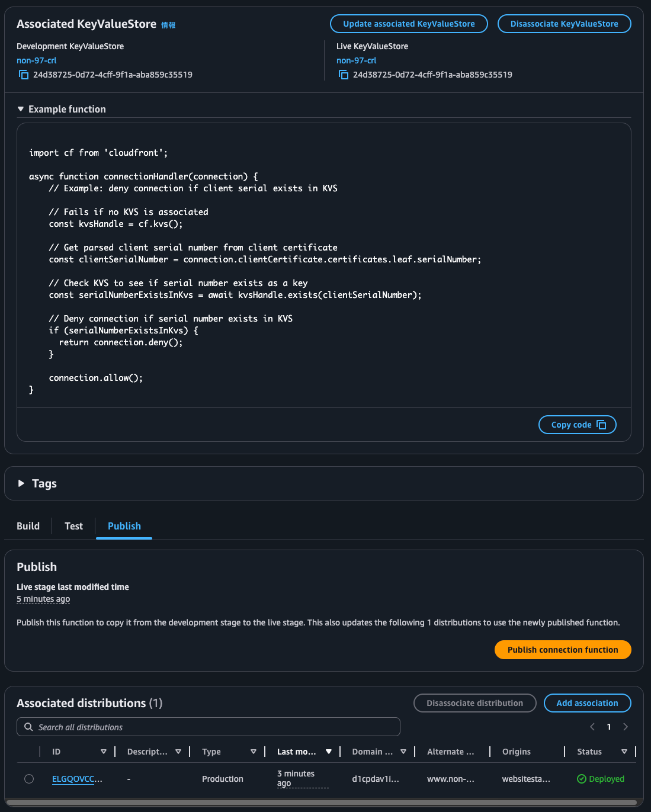Image resolution: width=651 pixels, height=812 pixels.
Task: Copy the Development KeyValueStore ID
Action: tap(24, 75)
